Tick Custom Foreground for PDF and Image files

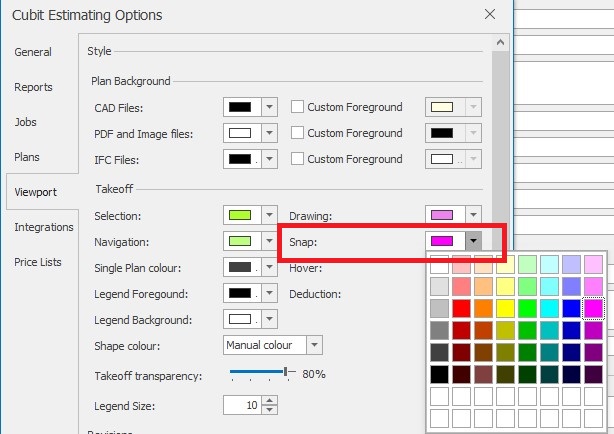(297, 133)
